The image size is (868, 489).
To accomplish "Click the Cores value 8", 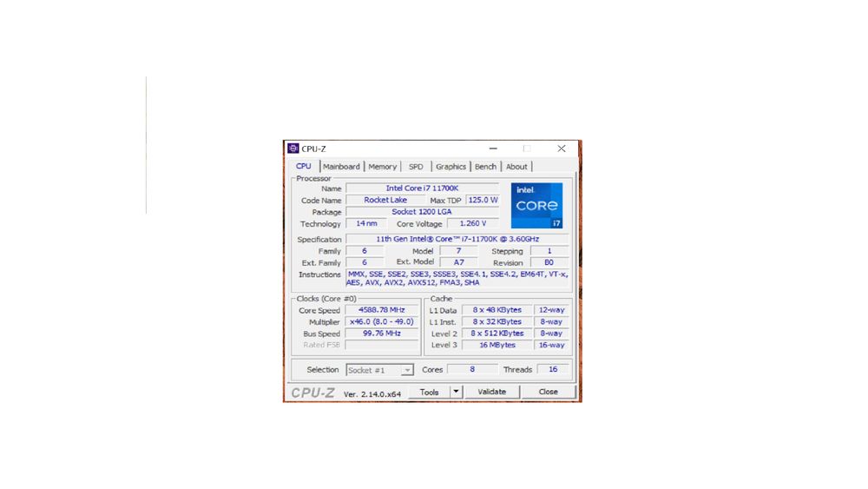I will pyautogui.click(x=472, y=369).
